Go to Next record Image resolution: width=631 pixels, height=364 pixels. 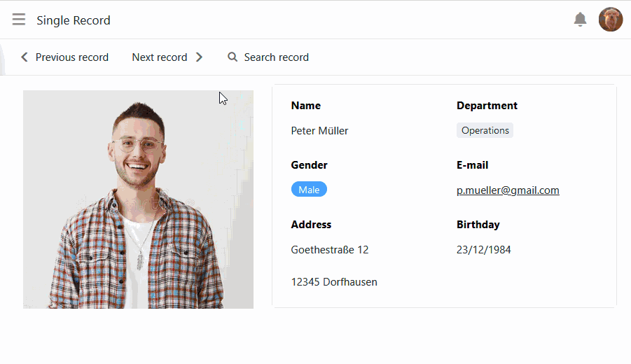pyautogui.click(x=160, y=57)
